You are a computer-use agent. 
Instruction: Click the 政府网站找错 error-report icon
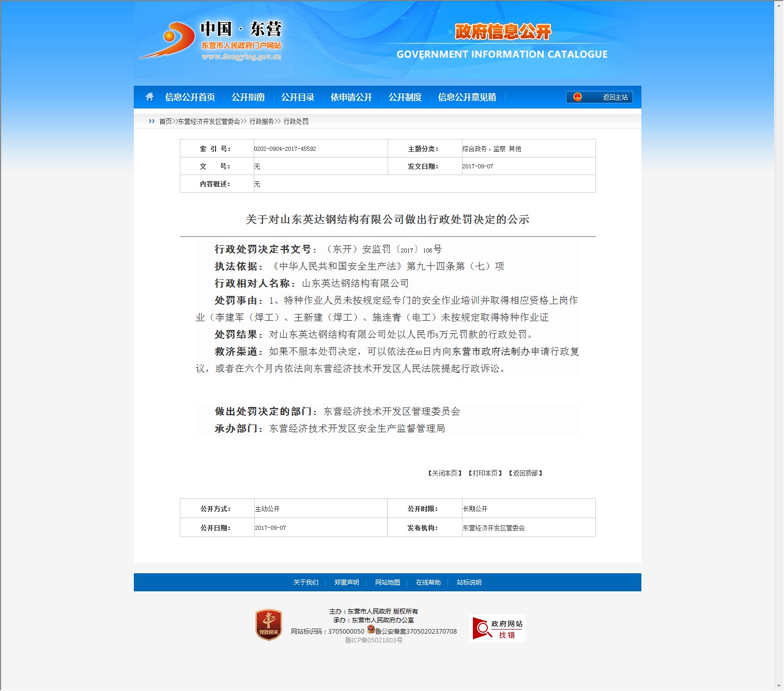tap(497, 629)
